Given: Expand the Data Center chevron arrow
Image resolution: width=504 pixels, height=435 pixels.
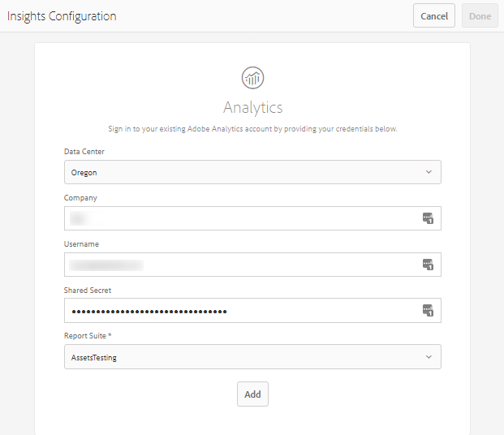Looking at the screenshot, I should pos(429,172).
